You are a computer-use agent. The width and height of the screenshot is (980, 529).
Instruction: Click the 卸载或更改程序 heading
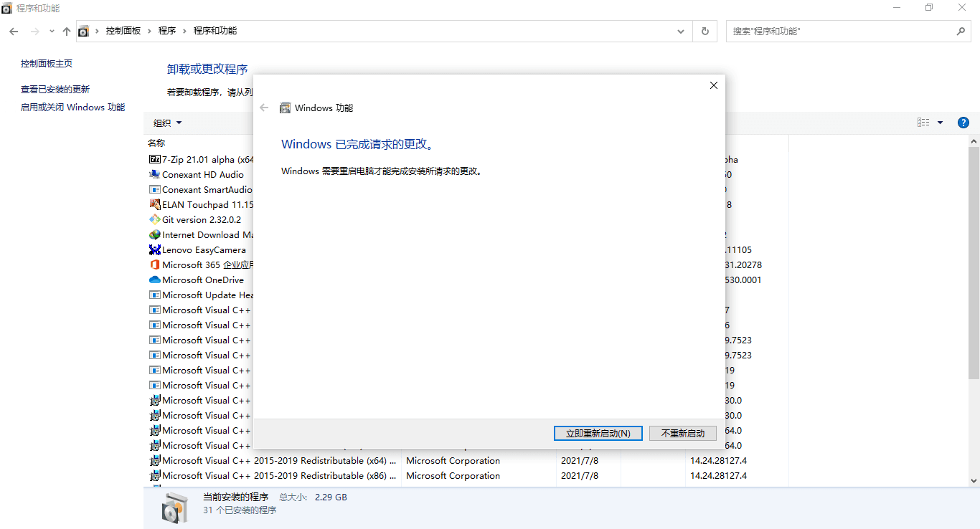click(207, 69)
